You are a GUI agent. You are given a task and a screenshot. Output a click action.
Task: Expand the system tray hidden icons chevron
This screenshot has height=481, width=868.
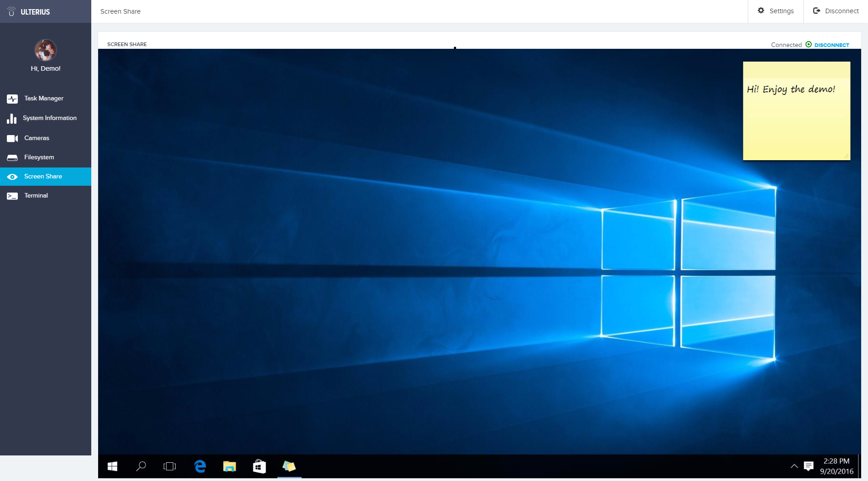[x=794, y=466]
